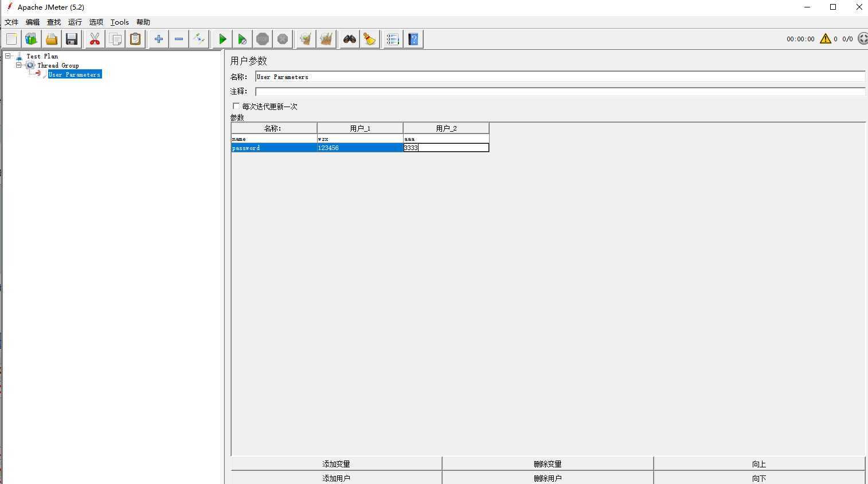Click the '123456' table cell

[x=360, y=148]
